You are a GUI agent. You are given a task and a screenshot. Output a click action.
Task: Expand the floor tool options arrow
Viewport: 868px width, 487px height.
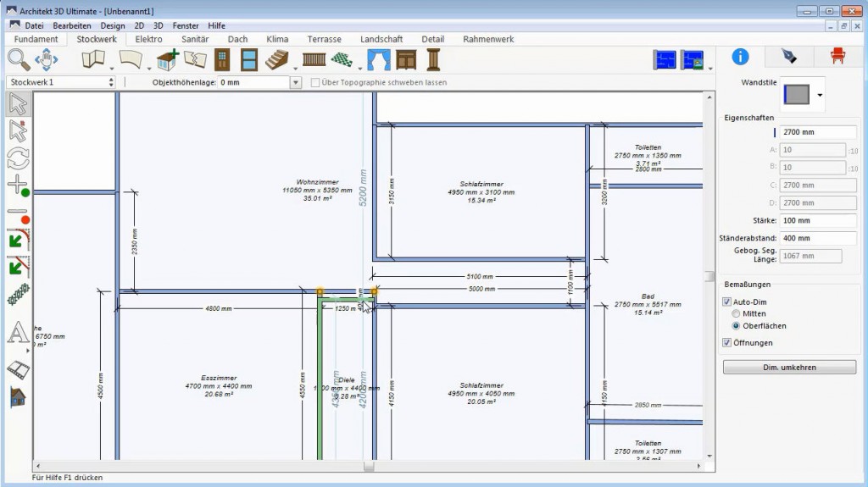point(359,69)
